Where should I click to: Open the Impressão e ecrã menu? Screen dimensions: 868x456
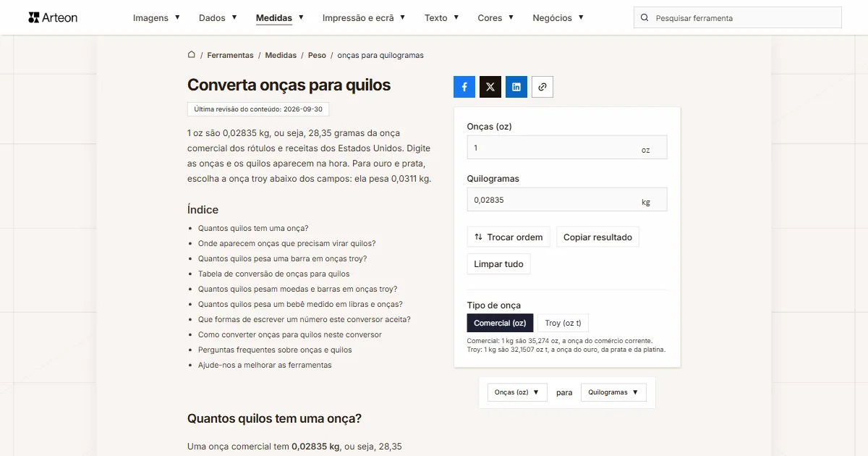364,17
